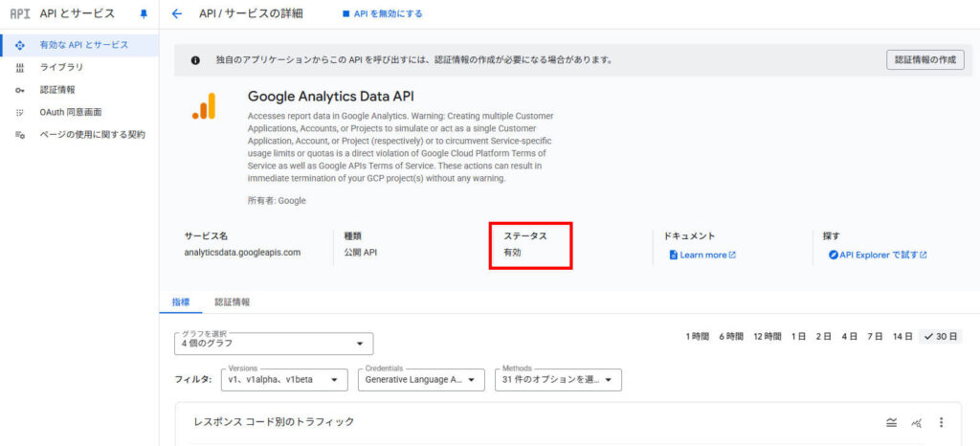Screen dimensions: 980x446
Task: Click the 所有者: Google text
Action: (277, 201)
